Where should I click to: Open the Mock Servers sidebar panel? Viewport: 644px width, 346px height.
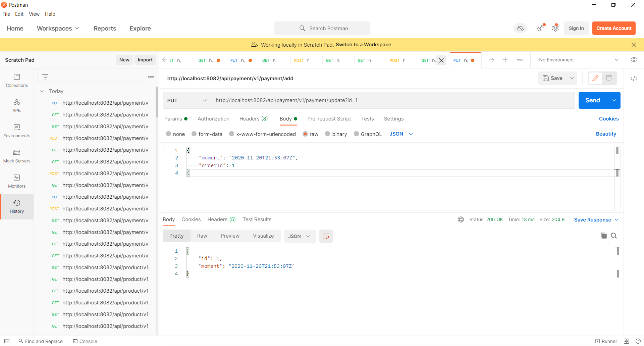(x=17, y=156)
